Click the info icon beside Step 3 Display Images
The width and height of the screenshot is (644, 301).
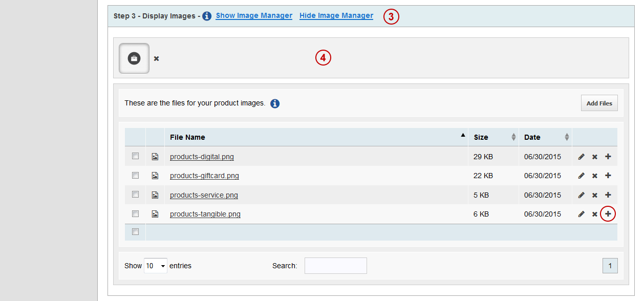pos(207,16)
